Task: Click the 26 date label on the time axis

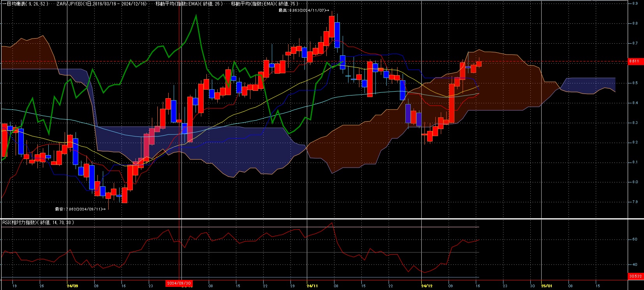Action: pyautogui.click(x=42, y=286)
